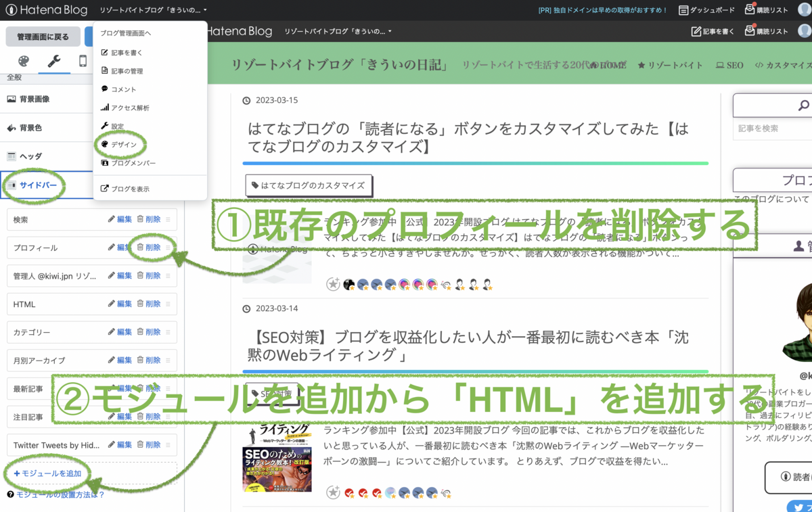Switch to the wrench customize tab

pyautogui.click(x=53, y=62)
